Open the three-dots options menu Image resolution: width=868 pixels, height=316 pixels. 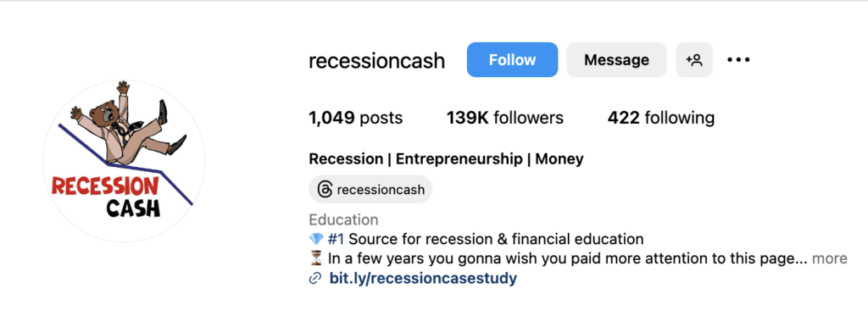coord(738,60)
